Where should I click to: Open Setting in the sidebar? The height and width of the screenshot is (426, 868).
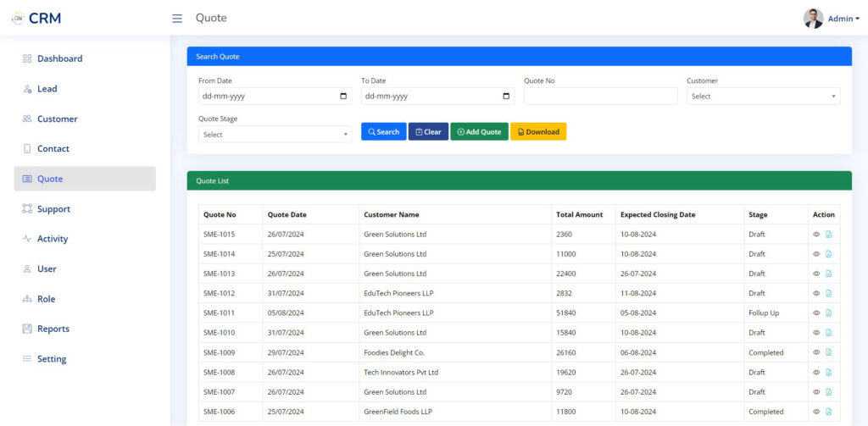(x=85, y=359)
